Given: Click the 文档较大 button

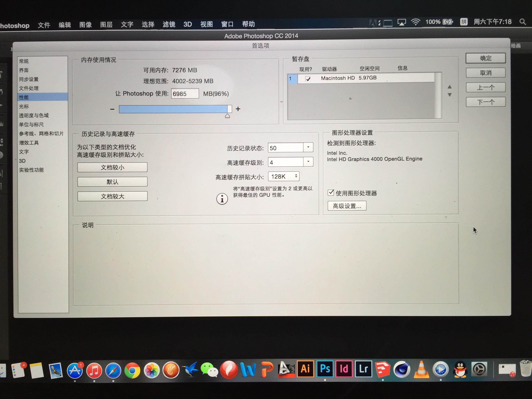Looking at the screenshot, I should coord(112,196).
